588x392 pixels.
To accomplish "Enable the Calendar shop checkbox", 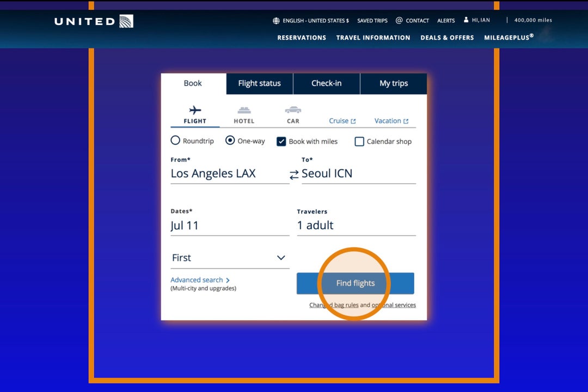I will tap(359, 141).
